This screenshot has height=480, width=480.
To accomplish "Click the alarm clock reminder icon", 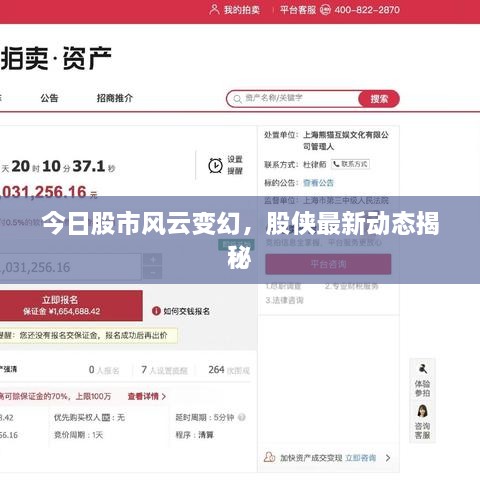I will [x=215, y=165].
